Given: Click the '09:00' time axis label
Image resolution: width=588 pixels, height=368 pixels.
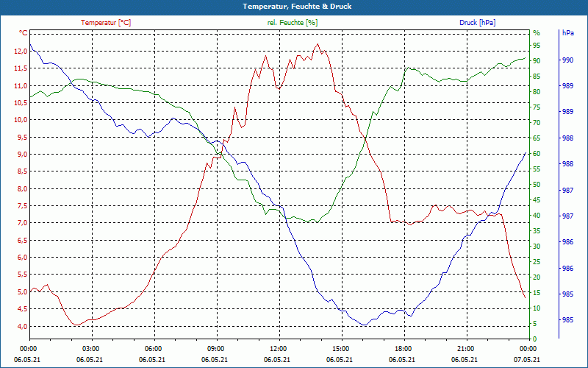Looking at the screenshot, I should [x=215, y=348].
